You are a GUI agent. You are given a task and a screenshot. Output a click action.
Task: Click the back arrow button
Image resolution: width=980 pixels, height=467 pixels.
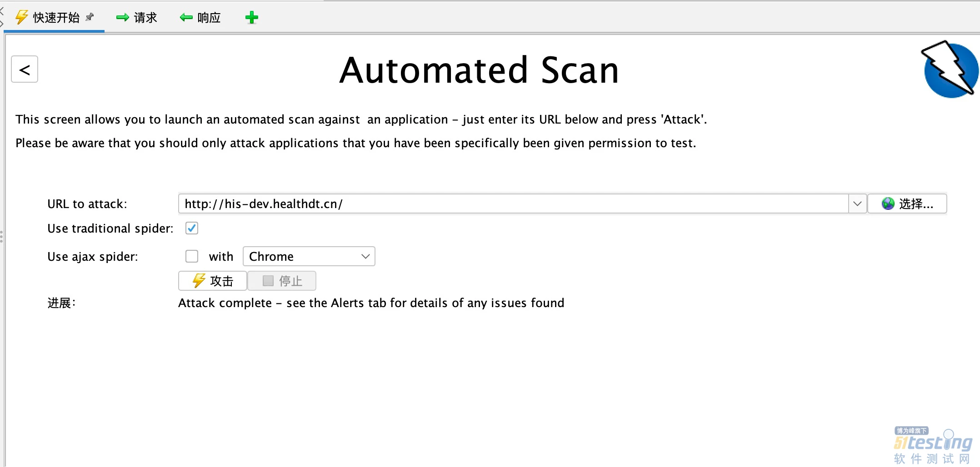[x=25, y=70]
